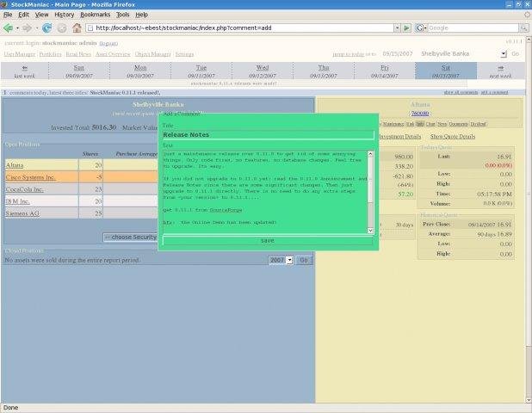Click the search magnifier button
532x413 pixels.
pos(524,28)
